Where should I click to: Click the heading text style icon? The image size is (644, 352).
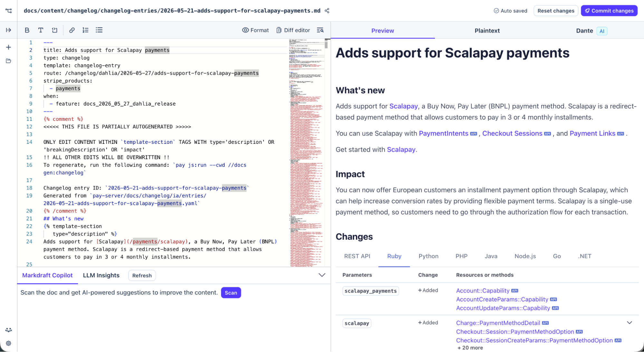pyautogui.click(x=41, y=30)
